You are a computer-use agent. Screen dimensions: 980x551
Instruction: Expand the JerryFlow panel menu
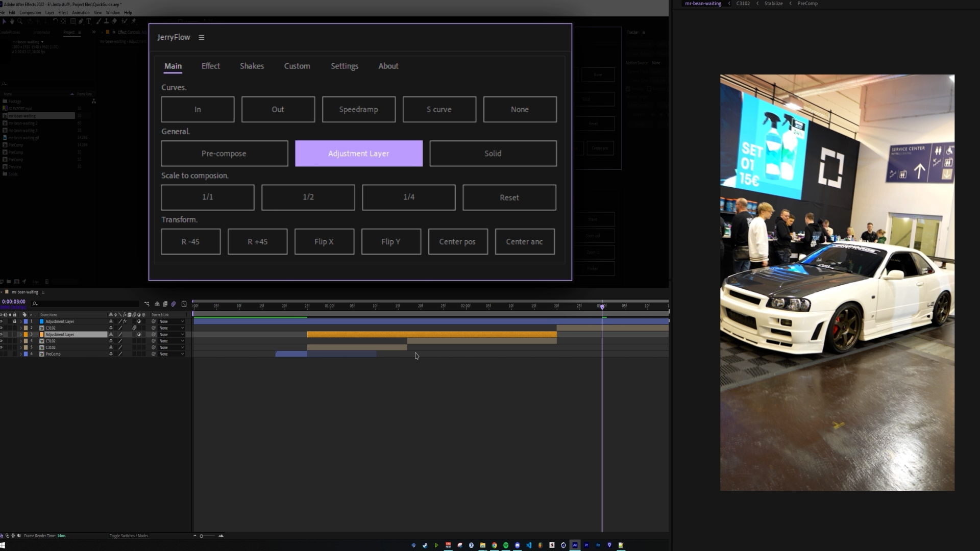pyautogui.click(x=201, y=36)
